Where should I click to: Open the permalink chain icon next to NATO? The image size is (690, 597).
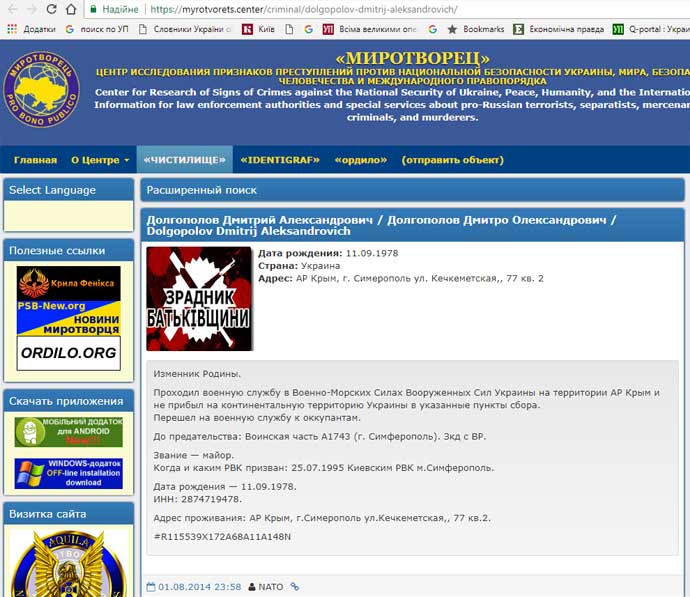click(x=295, y=587)
